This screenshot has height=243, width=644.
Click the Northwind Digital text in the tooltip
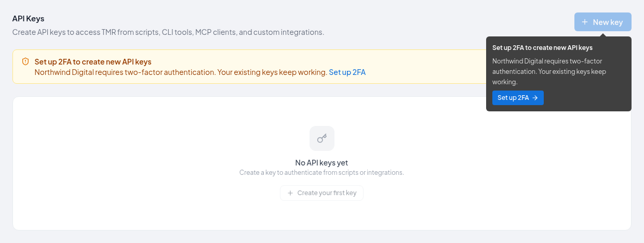click(x=549, y=71)
